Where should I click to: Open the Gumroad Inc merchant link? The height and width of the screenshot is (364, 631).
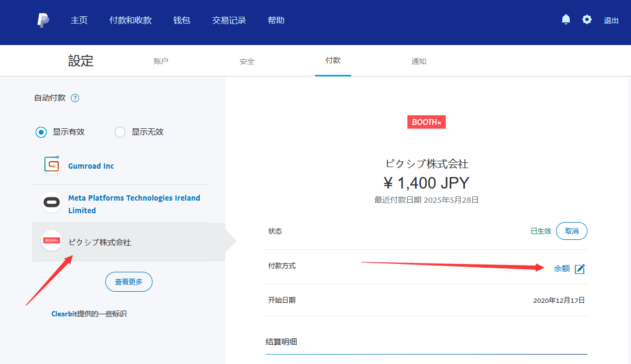(91, 166)
